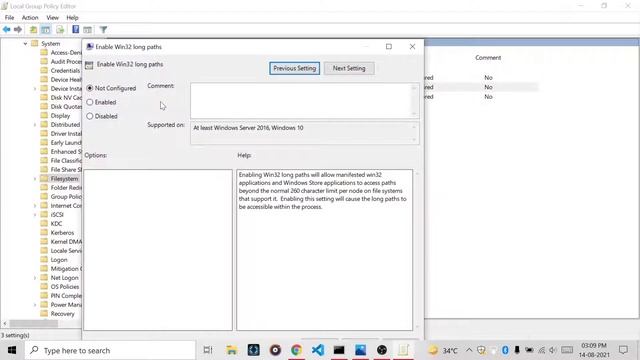Select the Logon folder in tree
This screenshot has height=360, width=640.
pos(59,260)
